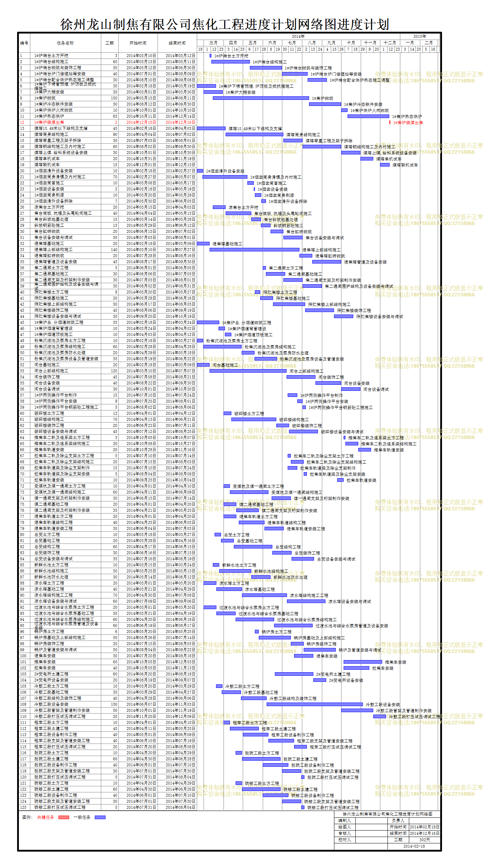Select the 任务名称 column header
This screenshot has width=483, height=868.
[x=65, y=43]
